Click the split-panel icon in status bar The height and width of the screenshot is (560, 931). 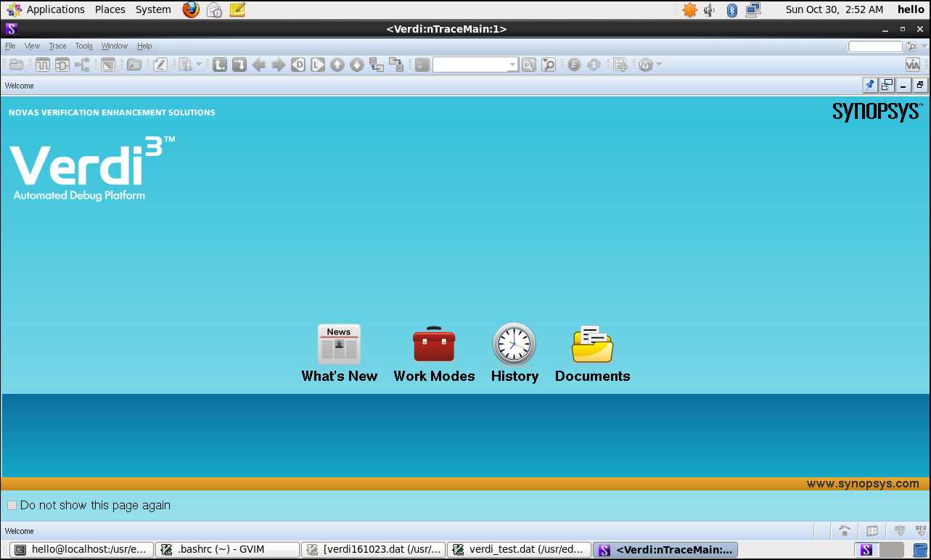[873, 531]
